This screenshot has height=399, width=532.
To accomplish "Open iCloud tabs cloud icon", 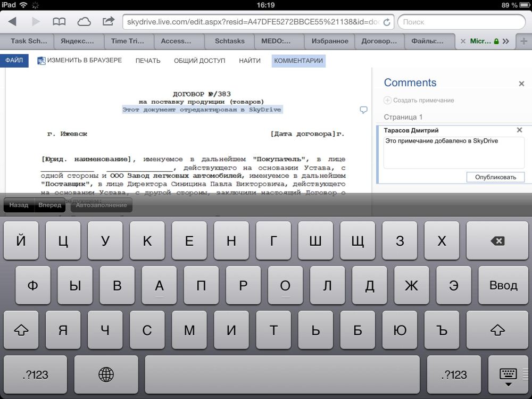I will coord(84,22).
